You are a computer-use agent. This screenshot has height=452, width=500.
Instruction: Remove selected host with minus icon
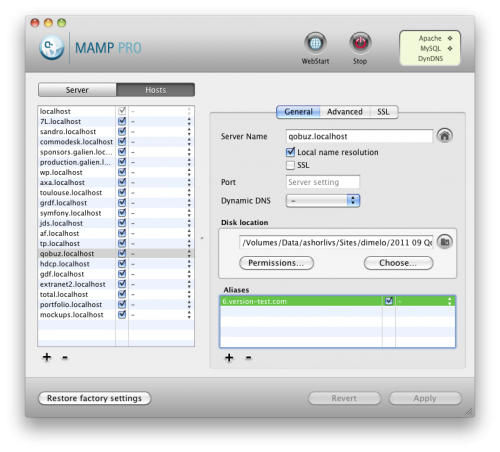[65, 357]
